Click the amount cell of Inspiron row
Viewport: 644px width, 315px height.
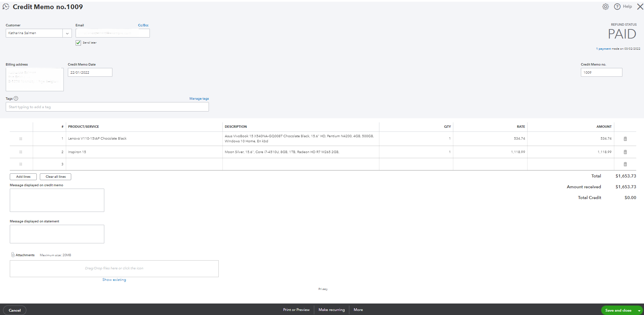coord(571,152)
